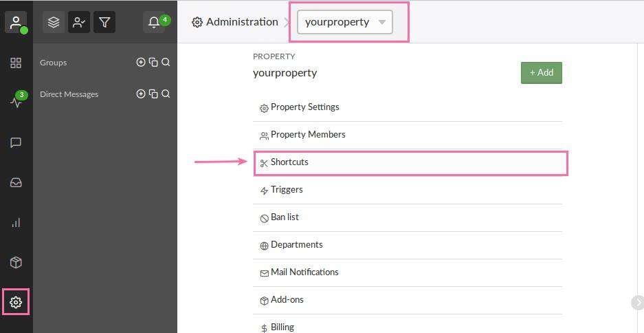Open the inbox tray icon
Image resolution: width=644 pixels, height=333 pixels.
click(16, 183)
